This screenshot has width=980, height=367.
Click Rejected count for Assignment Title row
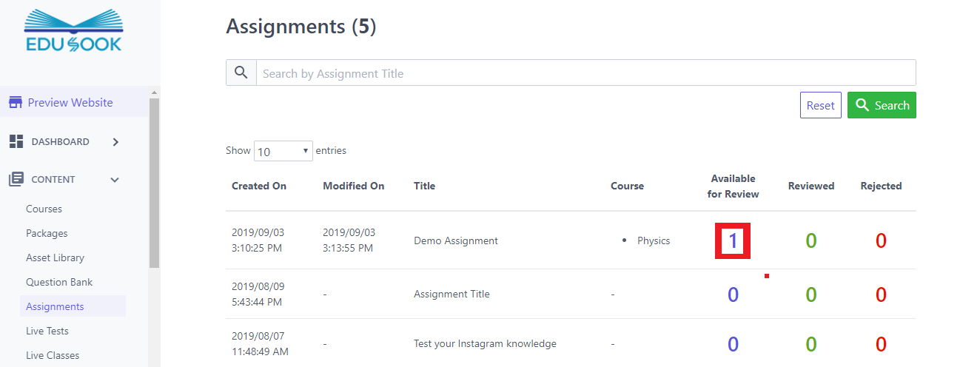[881, 294]
